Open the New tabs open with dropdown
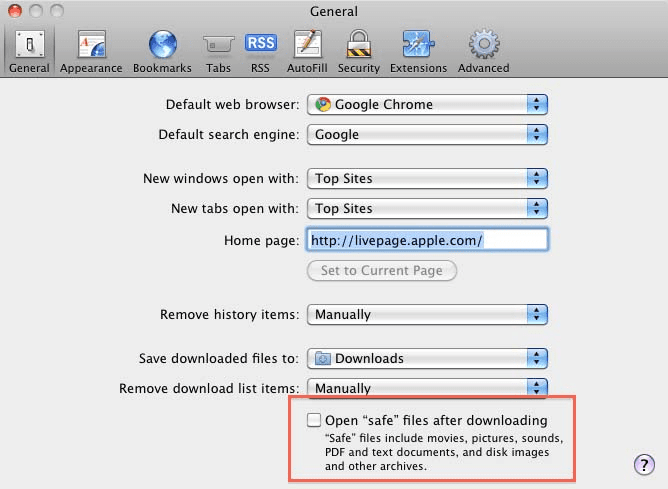 [x=427, y=208]
